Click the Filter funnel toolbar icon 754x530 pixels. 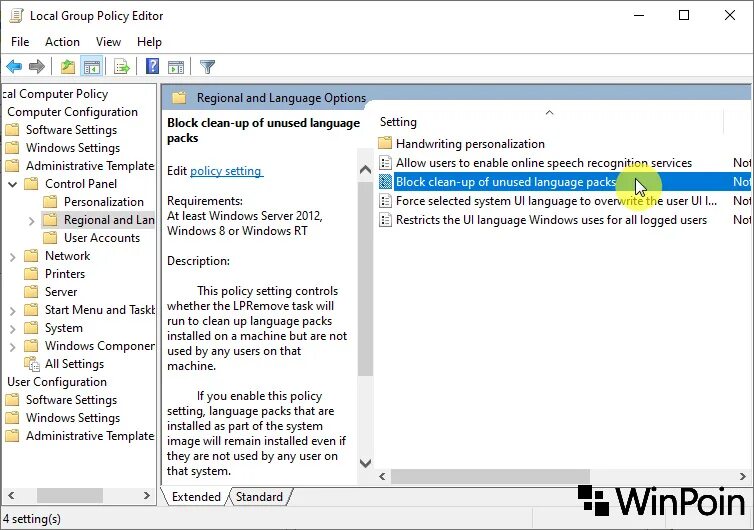207,66
